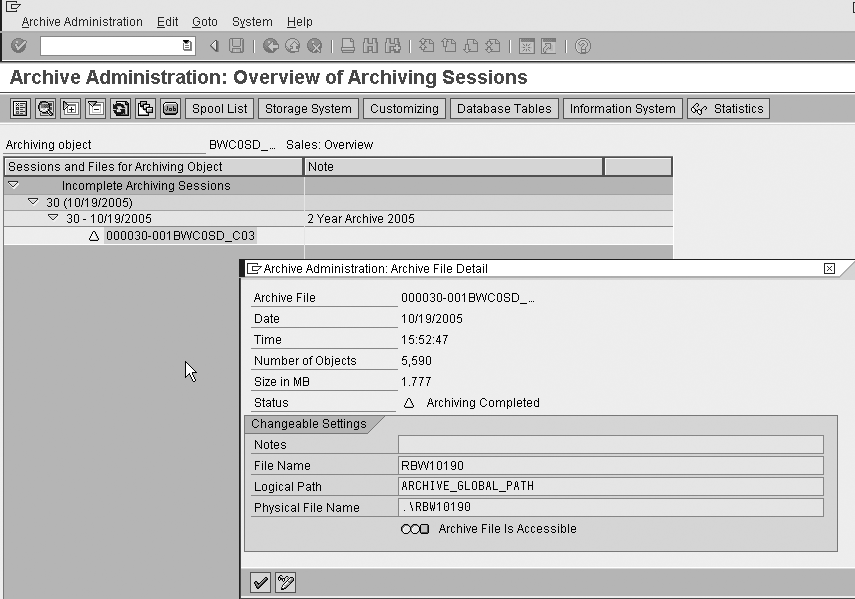Go to Previous Page icon
855x599 pixels.
tap(449, 46)
